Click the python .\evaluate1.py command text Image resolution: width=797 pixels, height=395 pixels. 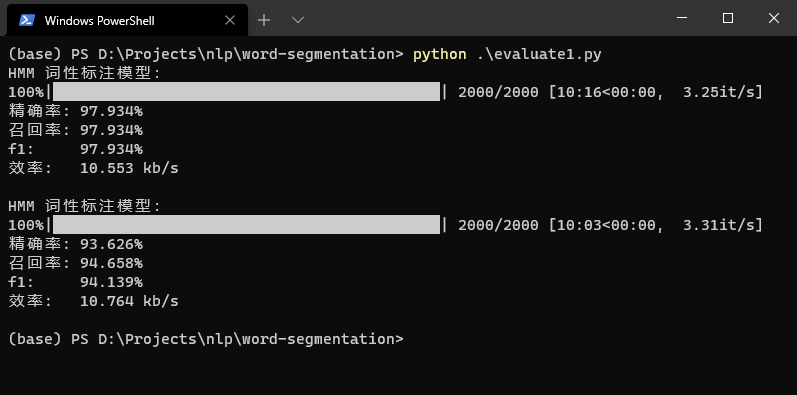point(507,54)
